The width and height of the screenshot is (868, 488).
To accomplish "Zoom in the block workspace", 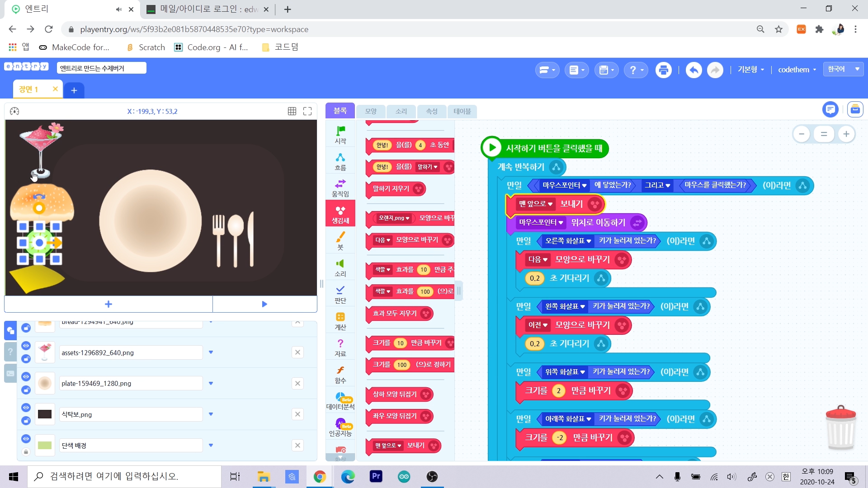I will click(x=846, y=134).
